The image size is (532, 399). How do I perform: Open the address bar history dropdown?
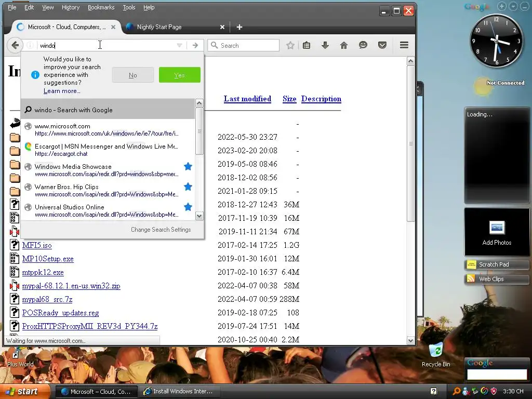tap(179, 46)
